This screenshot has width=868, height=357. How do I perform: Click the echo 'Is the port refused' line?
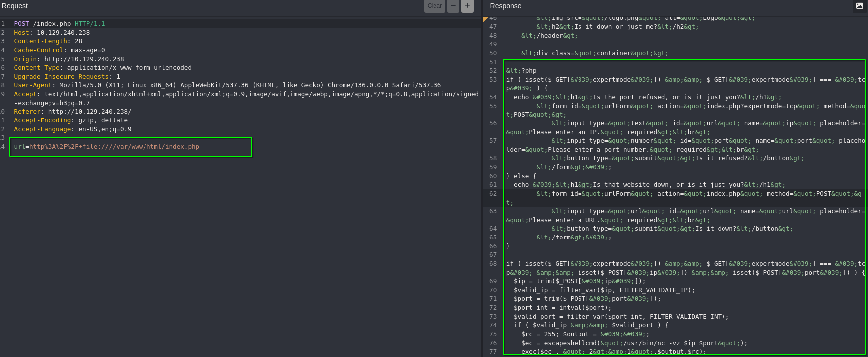point(647,97)
